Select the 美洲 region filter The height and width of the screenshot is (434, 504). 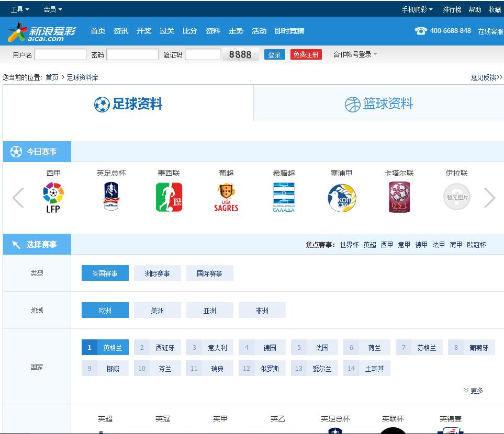pos(158,310)
